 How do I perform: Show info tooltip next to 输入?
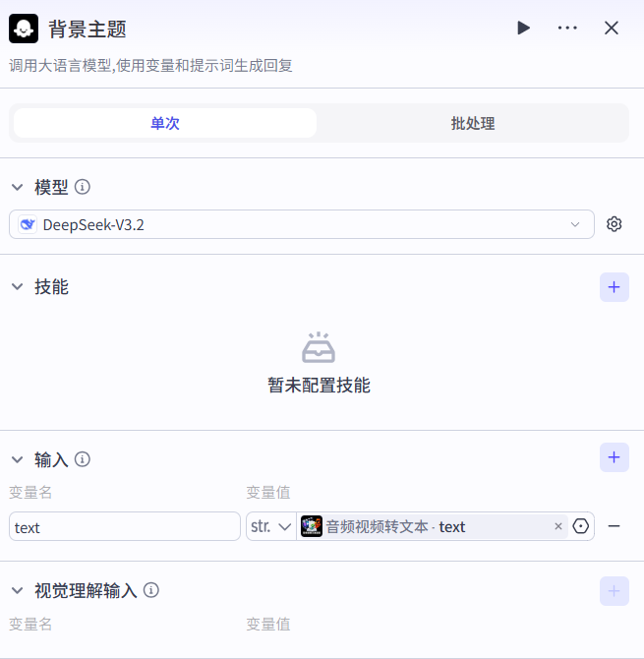tap(83, 459)
